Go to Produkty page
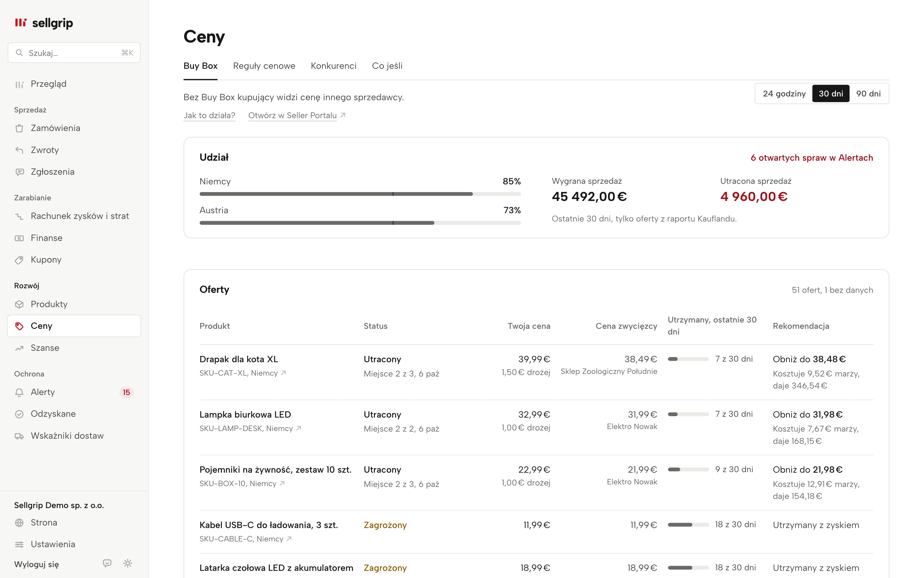The width and height of the screenshot is (924, 578). pyautogui.click(x=74, y=304)
